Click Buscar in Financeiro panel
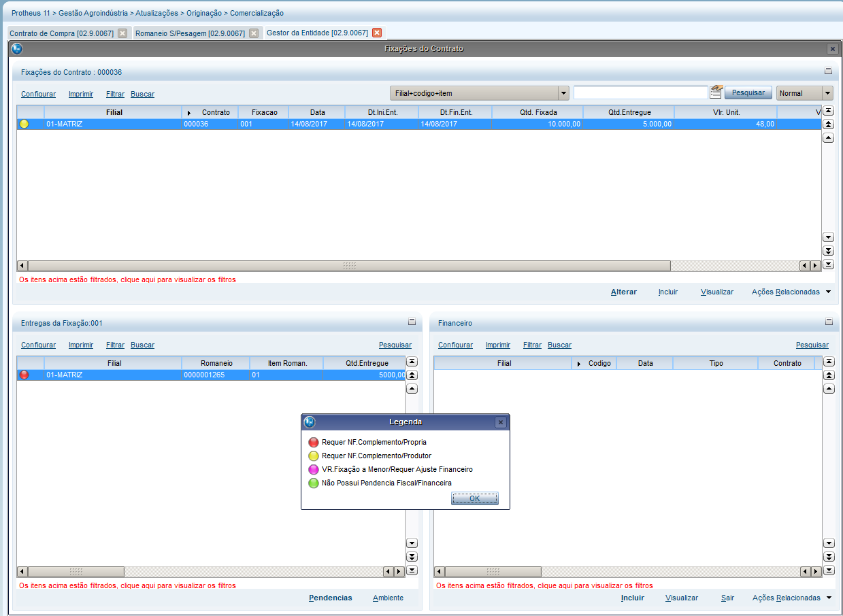Viewport: 843px width, 616px height. click(x=559, y=345)
